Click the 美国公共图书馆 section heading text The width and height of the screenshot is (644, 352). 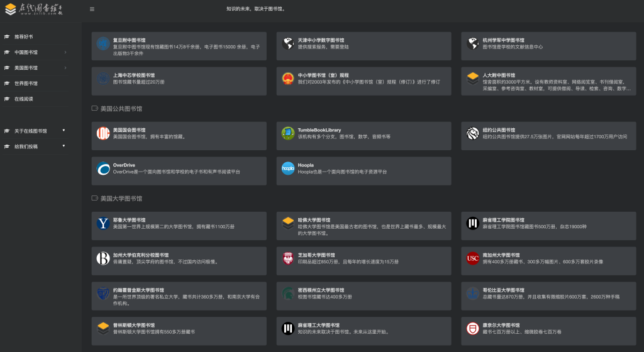click(121, 109)
